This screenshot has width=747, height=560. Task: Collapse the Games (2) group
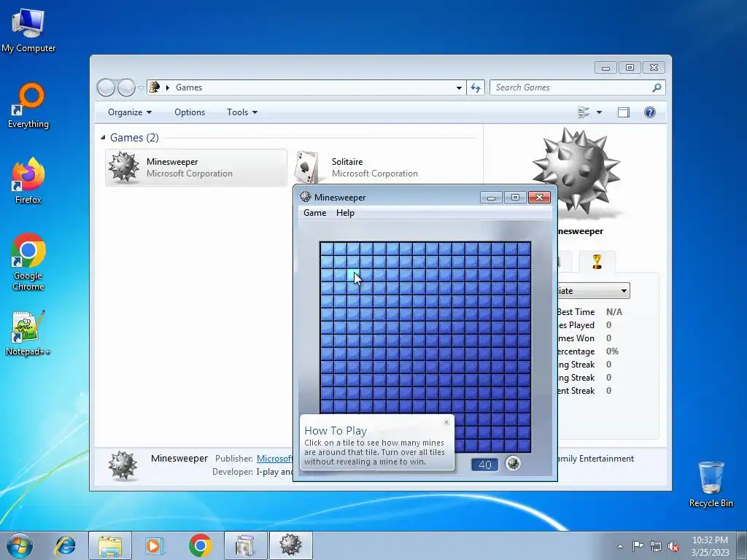click(x=103, y=138)
